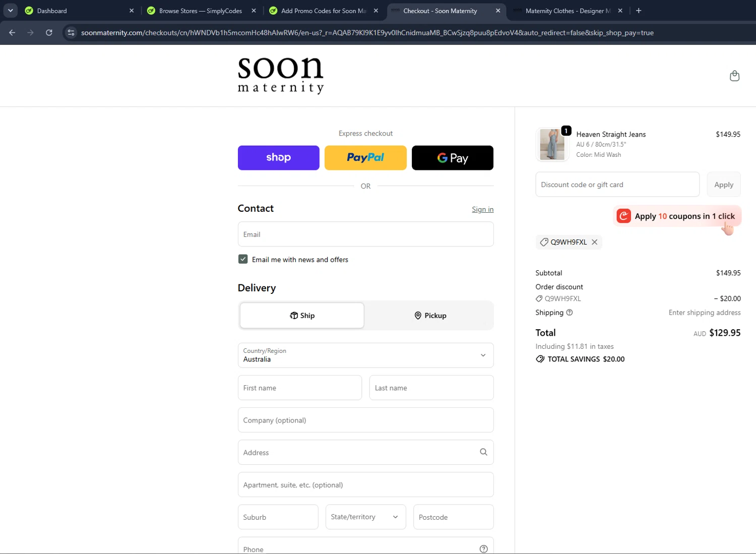Click the discount Apply button
Screen dimensions: 756x554
point(724,184)
